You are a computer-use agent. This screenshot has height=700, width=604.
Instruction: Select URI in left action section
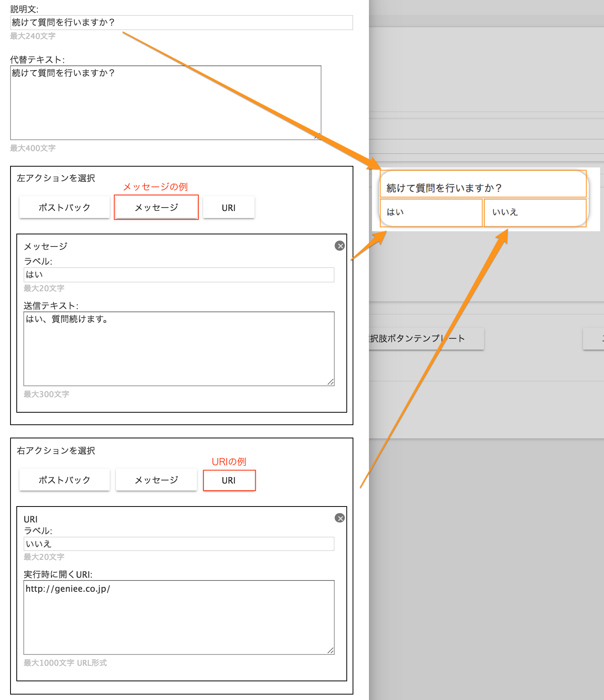pyautogui.click(x=229, y=207)
